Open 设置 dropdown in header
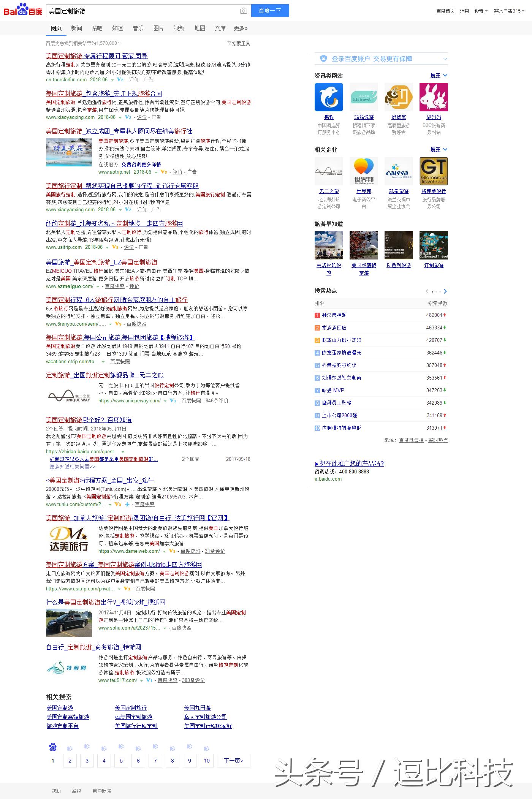 (481, 11)
